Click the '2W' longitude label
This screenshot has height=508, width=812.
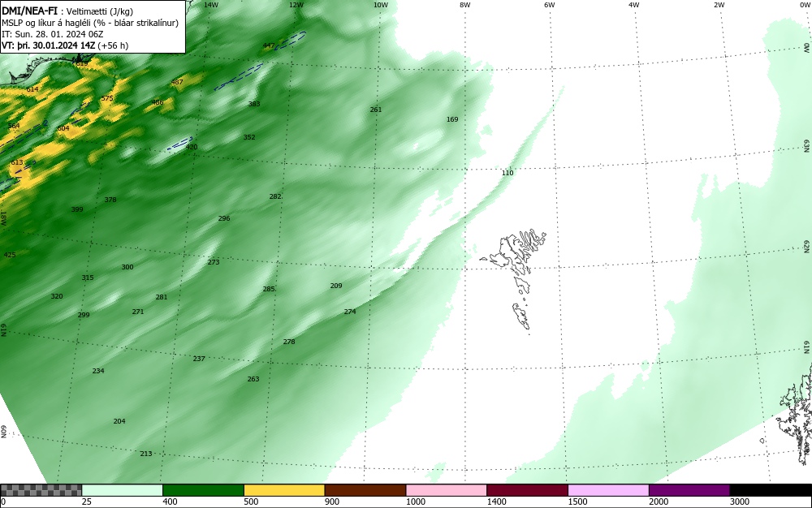tap(719, 5)
